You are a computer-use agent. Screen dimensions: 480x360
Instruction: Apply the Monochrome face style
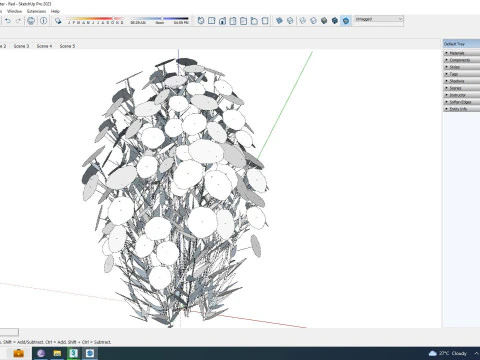[x=346, y=21]
